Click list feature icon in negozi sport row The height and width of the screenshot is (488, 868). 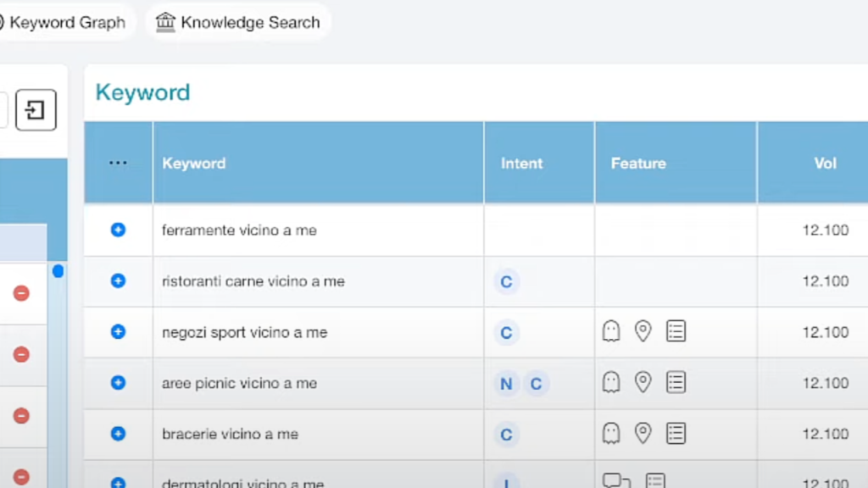pyautogui.click(x=676, y=331)
